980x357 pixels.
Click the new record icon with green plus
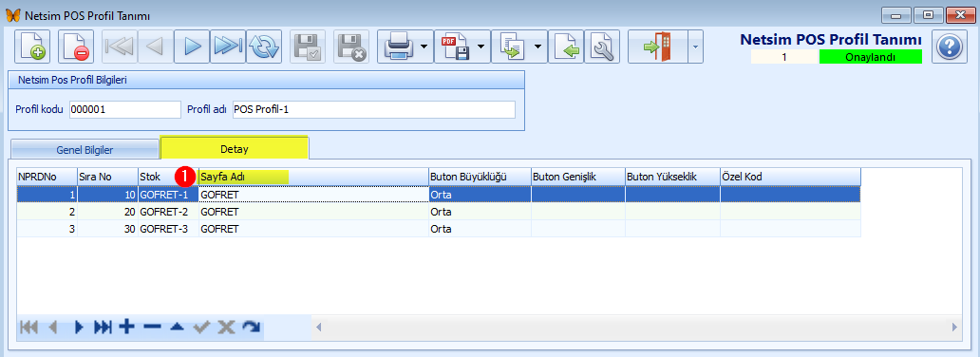(31, 47)
